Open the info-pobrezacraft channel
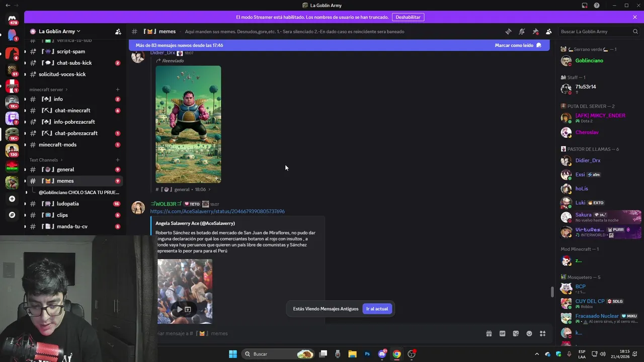 [74, 122]
